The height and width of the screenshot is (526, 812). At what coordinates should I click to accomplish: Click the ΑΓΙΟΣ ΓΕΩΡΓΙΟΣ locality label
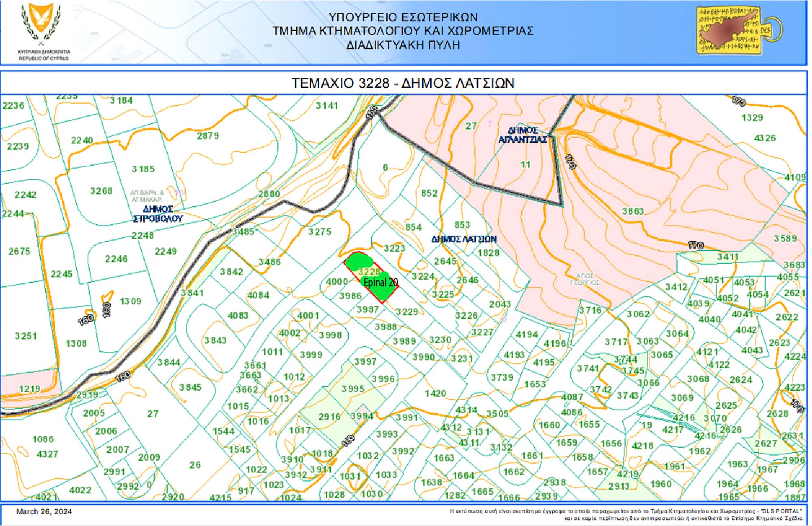(585, 279)
